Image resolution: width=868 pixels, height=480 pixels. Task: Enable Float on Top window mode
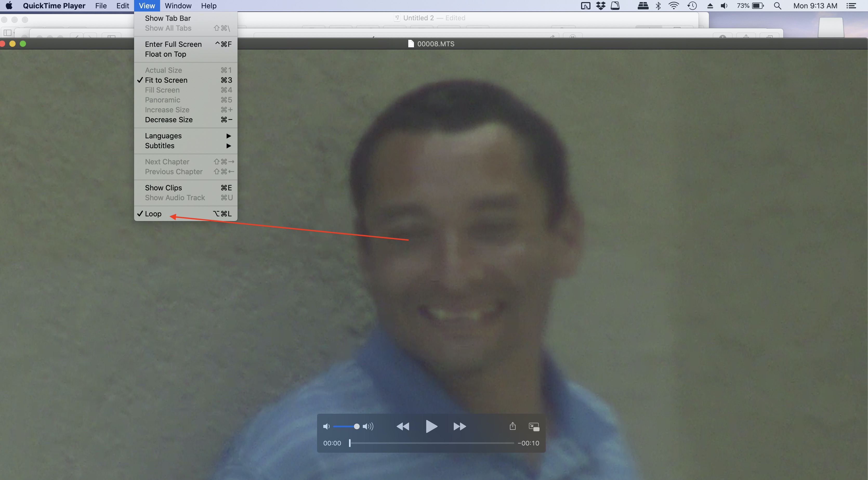(165, 54)
